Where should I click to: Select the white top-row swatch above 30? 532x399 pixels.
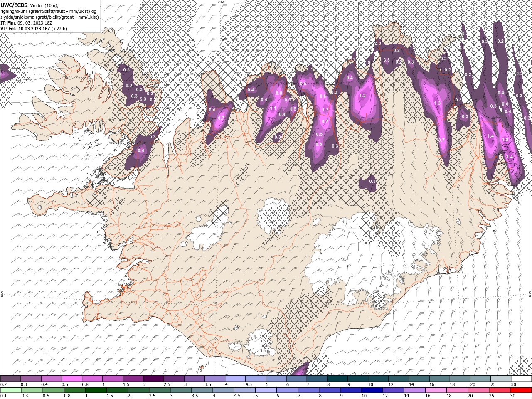[521, 379]
